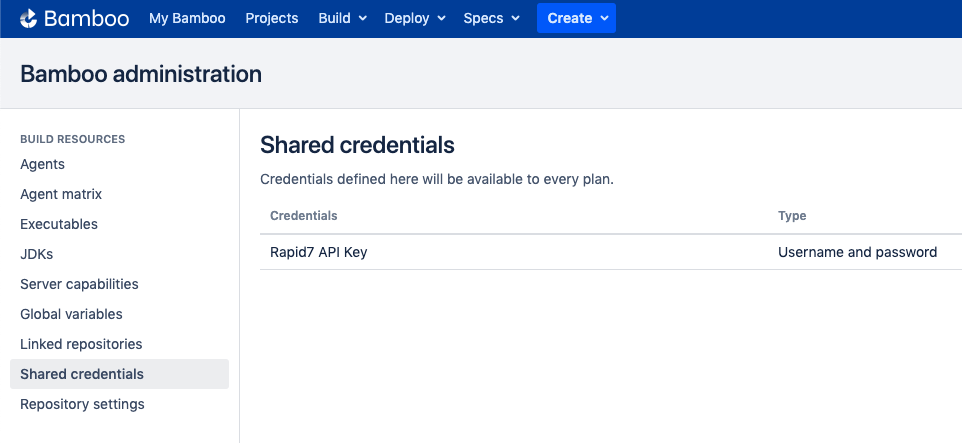Click the Type column header

(792, 216)
